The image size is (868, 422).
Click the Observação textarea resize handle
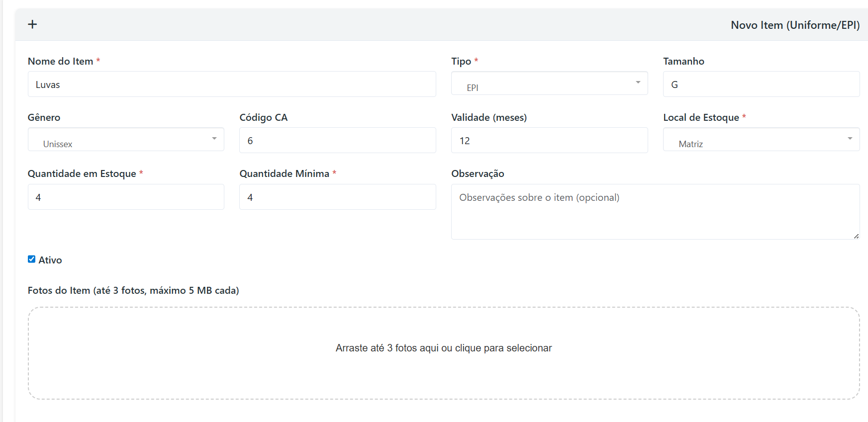(x=856, y=236)
